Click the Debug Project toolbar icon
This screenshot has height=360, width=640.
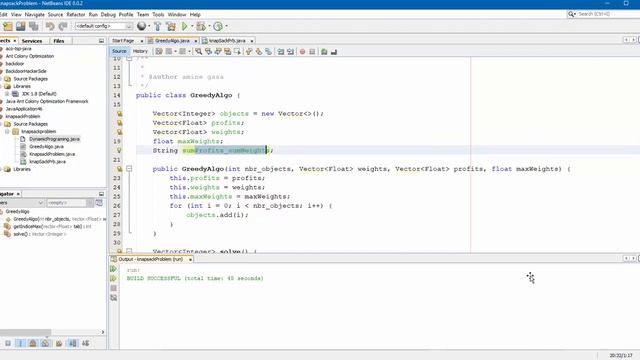click(x=200, y=27)
